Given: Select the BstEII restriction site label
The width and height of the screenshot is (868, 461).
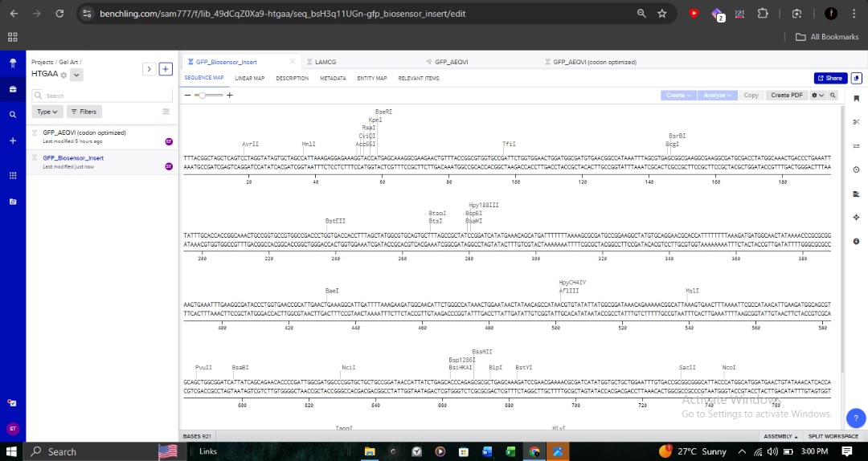Looking at the screenshot, I should (x=335, y=221).
